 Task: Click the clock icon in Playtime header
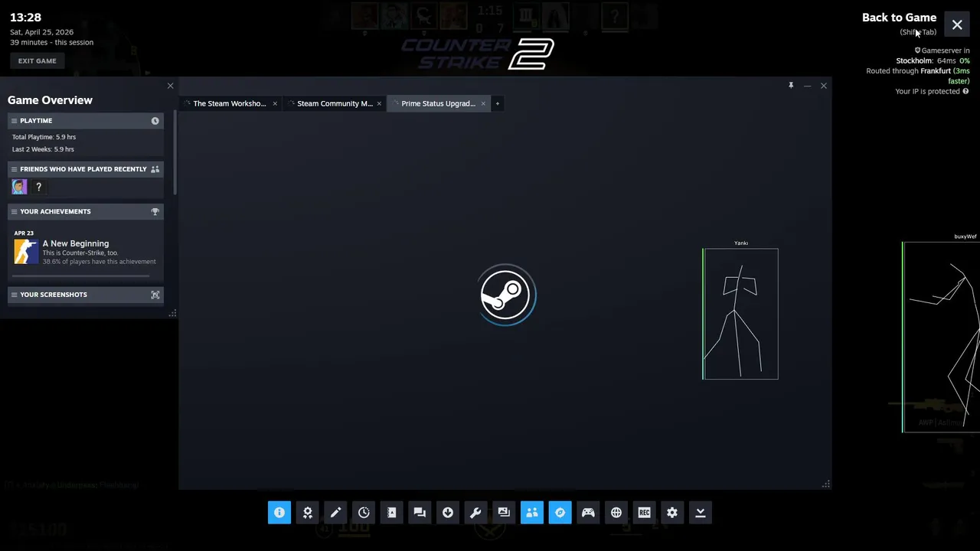coord(155,121)
